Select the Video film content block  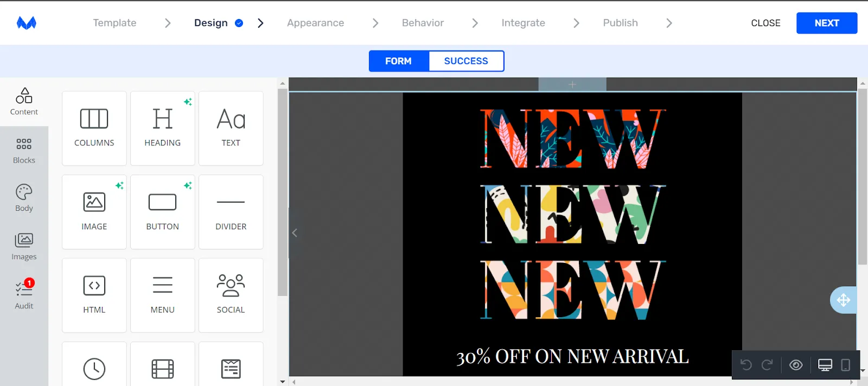(x=163, y=364)
